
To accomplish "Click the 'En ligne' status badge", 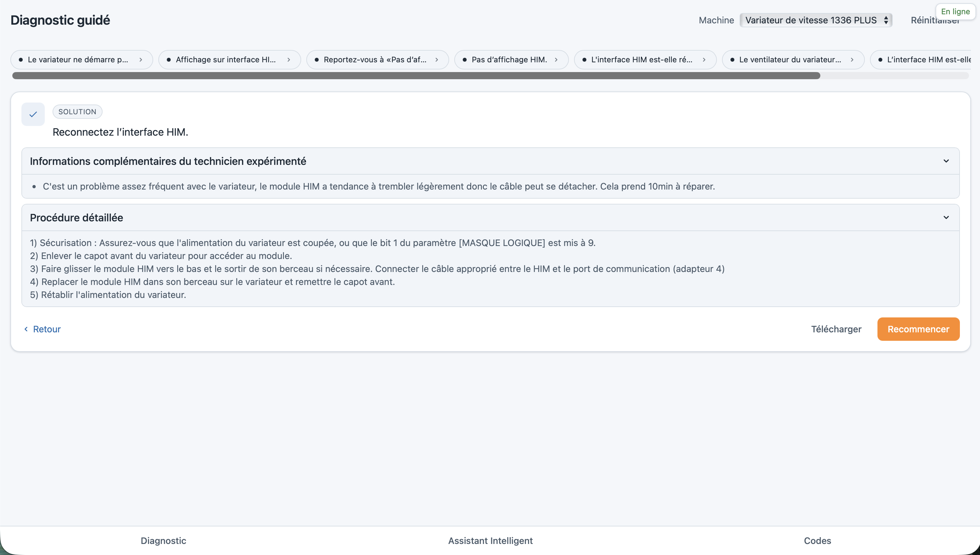I will [955, 11].
